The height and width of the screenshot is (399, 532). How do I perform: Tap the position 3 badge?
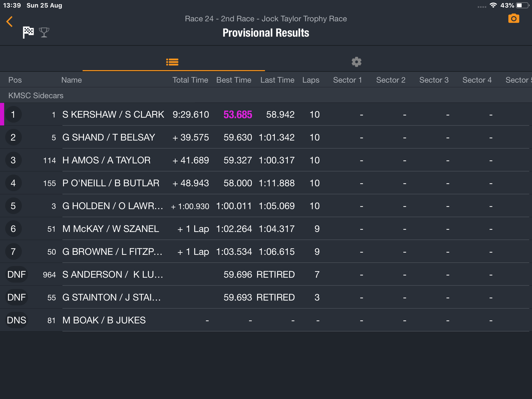coord(13,160)
